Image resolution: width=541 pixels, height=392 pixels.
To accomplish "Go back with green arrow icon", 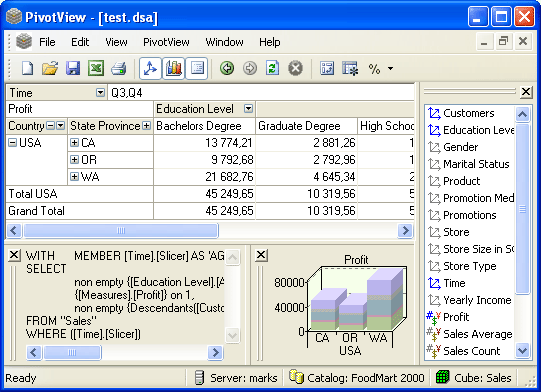I will point(227,68).
